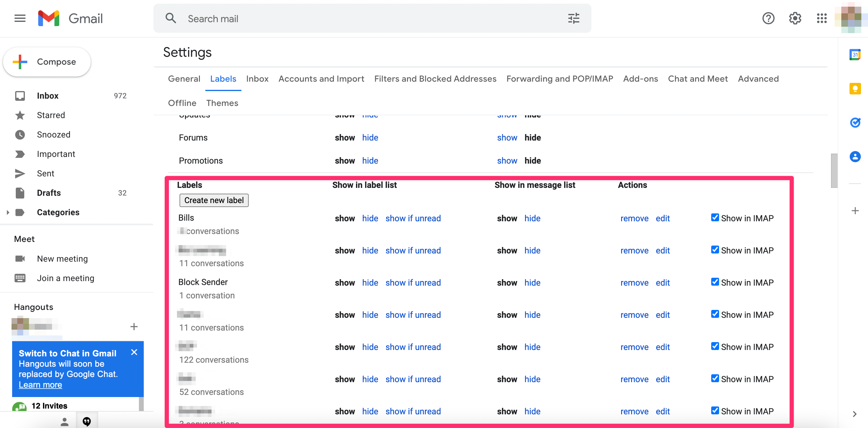Open Hangouts contacts person icon
The image size is (868, 428).
(64, 421)
